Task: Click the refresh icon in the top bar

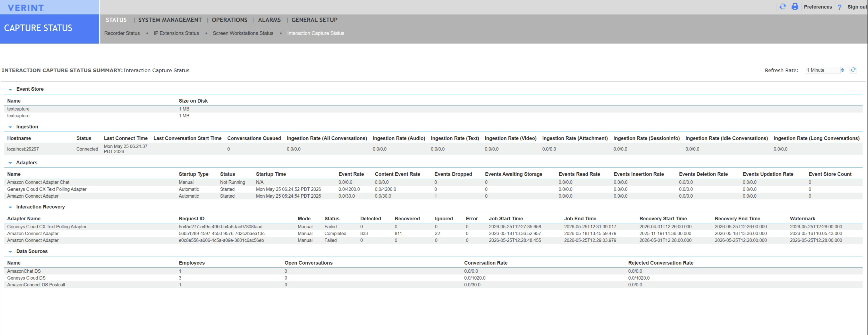Action: pos(782,7)
